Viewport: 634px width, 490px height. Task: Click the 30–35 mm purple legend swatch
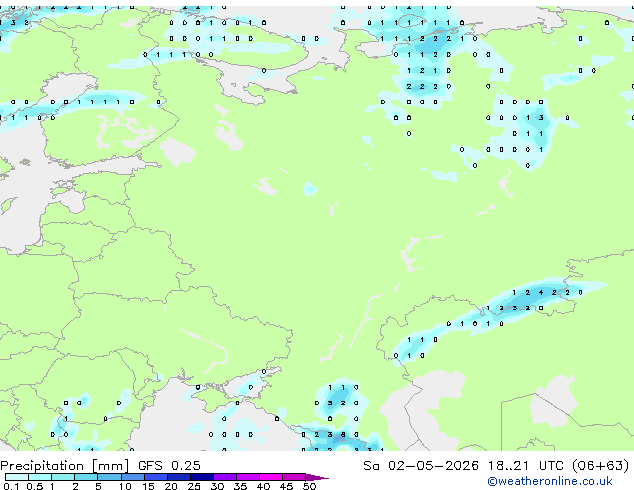[224, 477]
